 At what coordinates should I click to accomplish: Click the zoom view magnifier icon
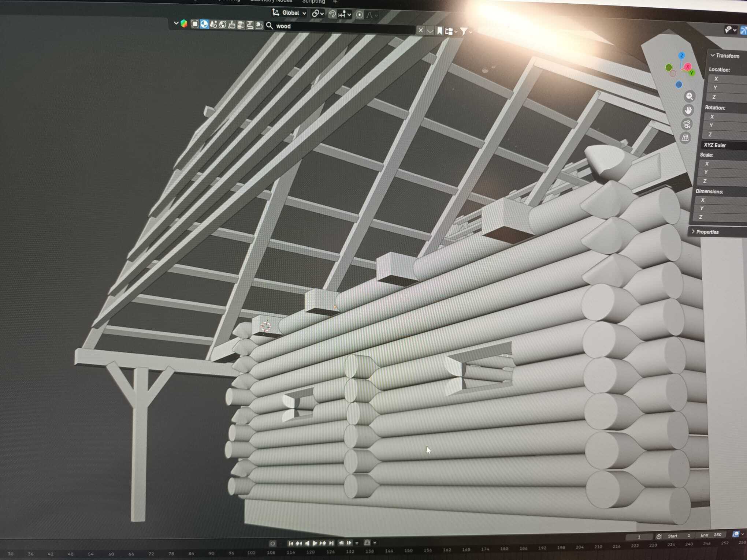click(x=690, y=96)
